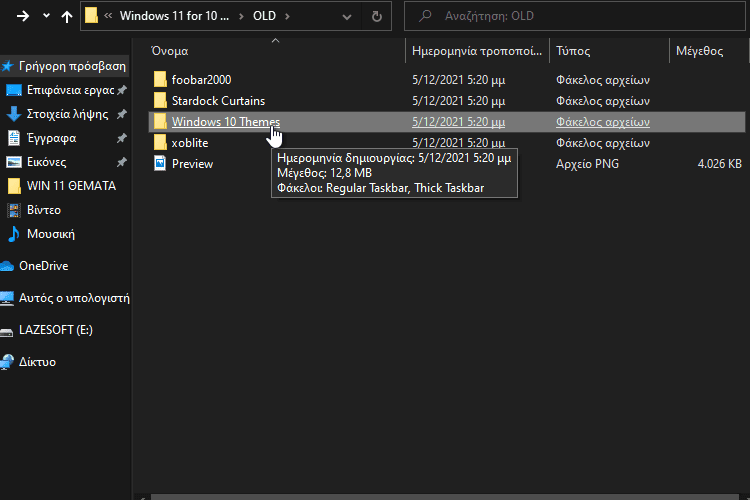
Task: Click the Επιφάνεια εργασίας desktop icon
Action: (x=14, y=90)
